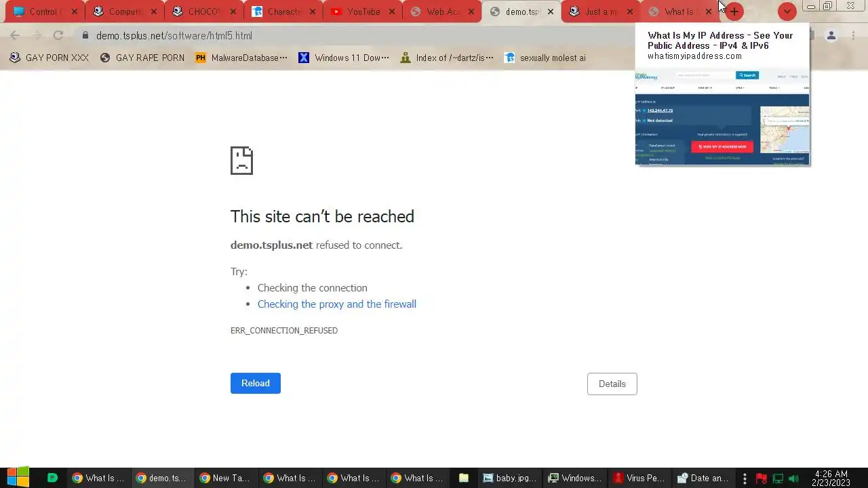Close the demo.tsplus tab
Viewport: 868px width, 488px height.
pyautogui.click(x=551, y=12)
